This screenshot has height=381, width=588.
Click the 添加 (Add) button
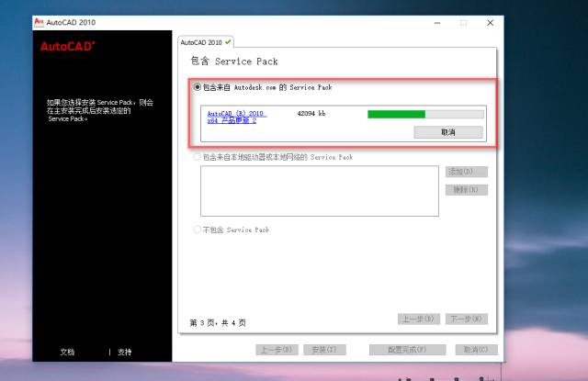point(467,172)
